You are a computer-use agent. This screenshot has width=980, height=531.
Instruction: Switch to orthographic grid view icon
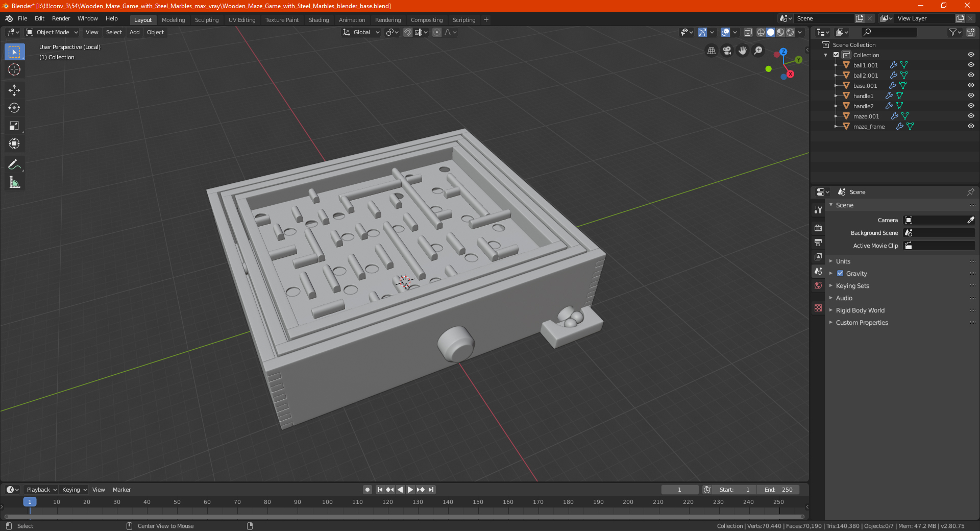[711, 51]
